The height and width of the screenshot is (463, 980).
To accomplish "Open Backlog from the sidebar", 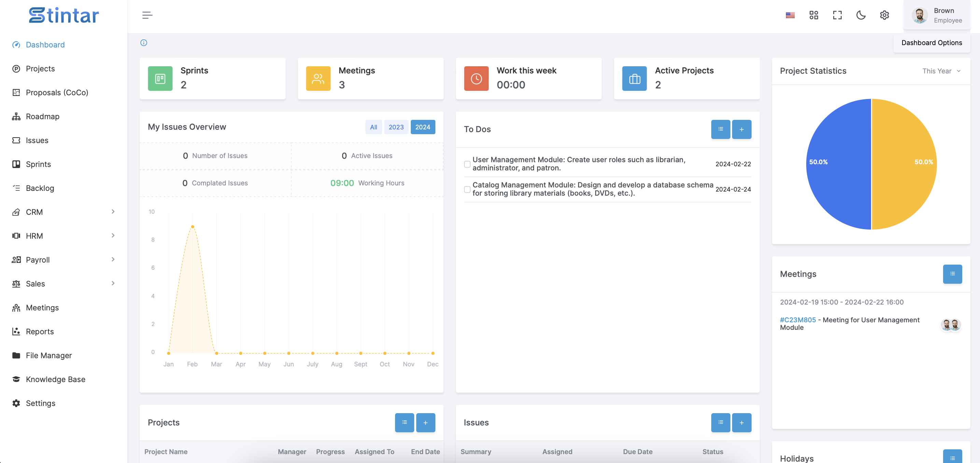I will [40, 188].
